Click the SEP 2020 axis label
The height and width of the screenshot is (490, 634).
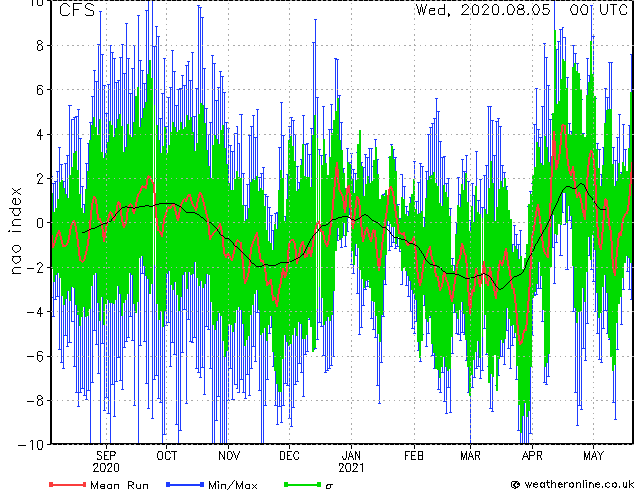[106, 462]
